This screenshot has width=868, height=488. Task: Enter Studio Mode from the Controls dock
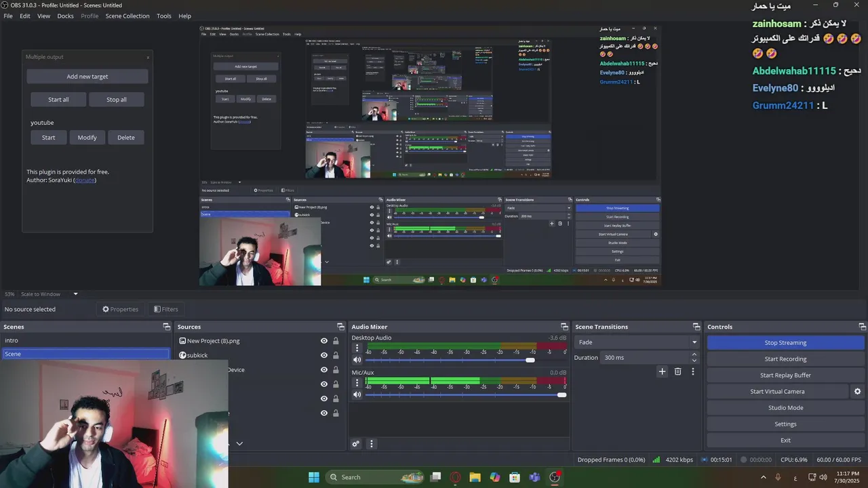click(785, 408)
